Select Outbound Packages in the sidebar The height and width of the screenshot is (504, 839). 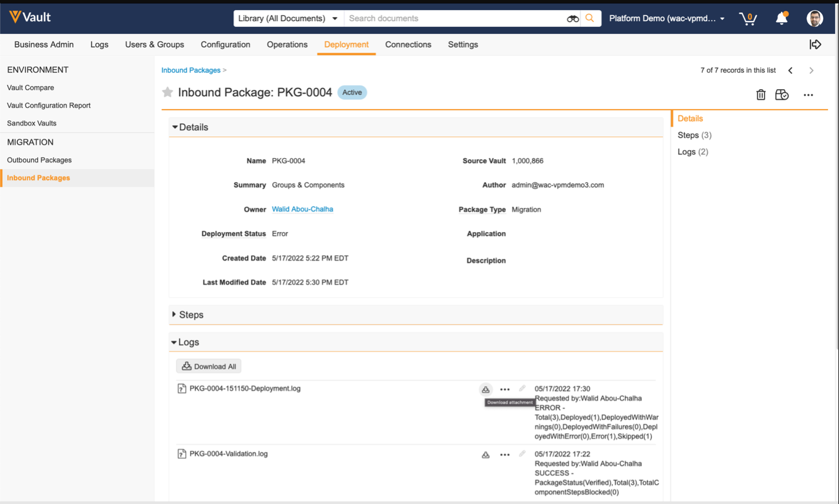pyautogui.click(x=39, y=160)
